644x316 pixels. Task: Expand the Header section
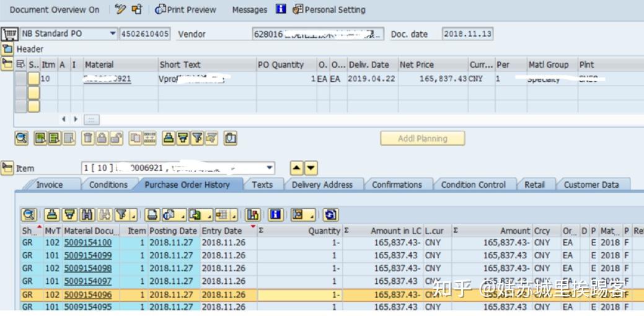pos(7,49)
